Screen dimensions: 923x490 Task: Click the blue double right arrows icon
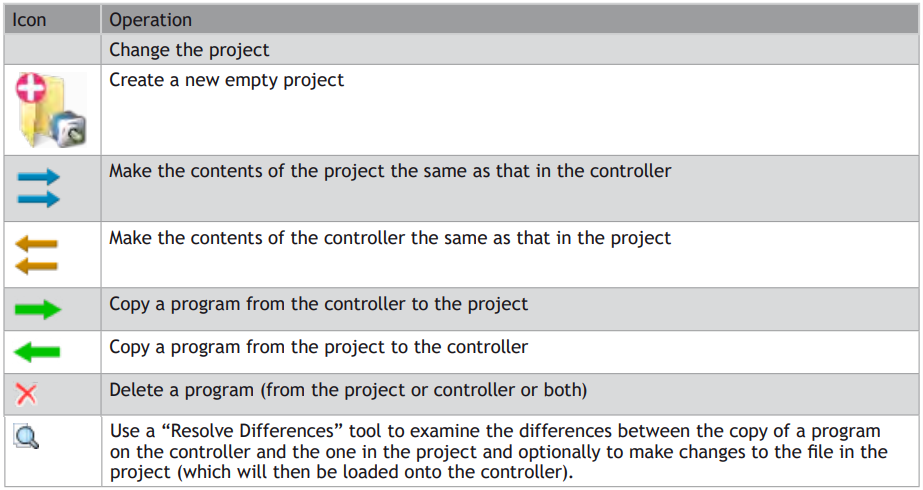click(38, 188)
